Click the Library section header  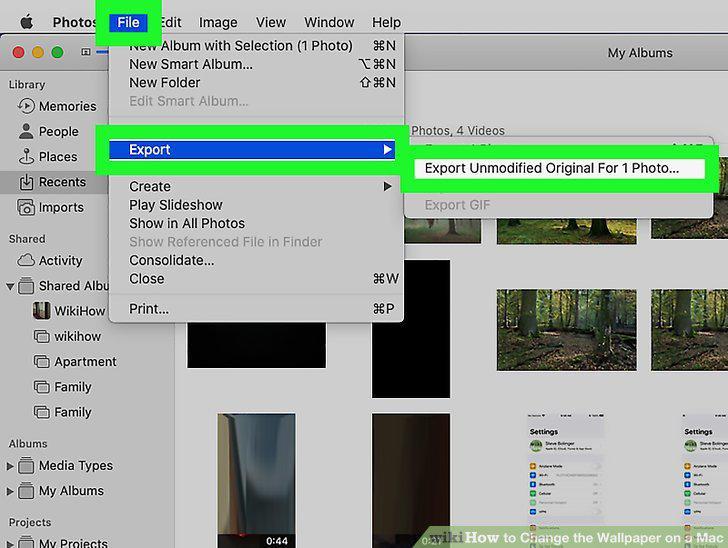click(27, 85)
